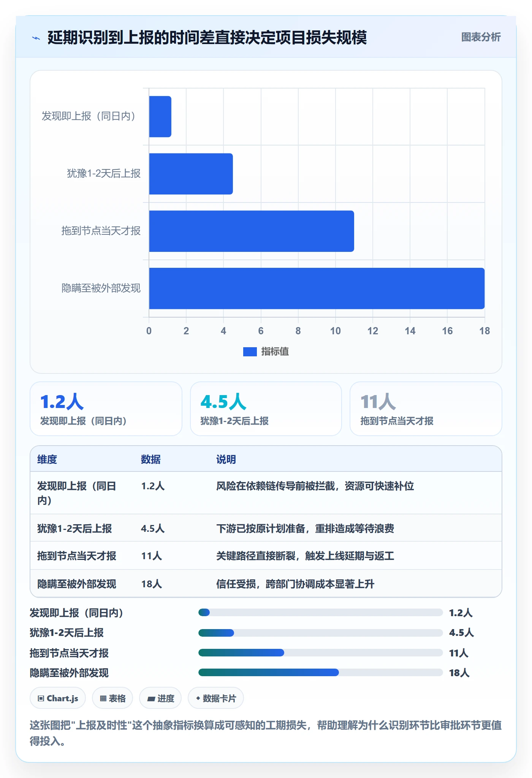Click the Chart.js tag's square icon
532x778 pixels.
pos(41,698)
